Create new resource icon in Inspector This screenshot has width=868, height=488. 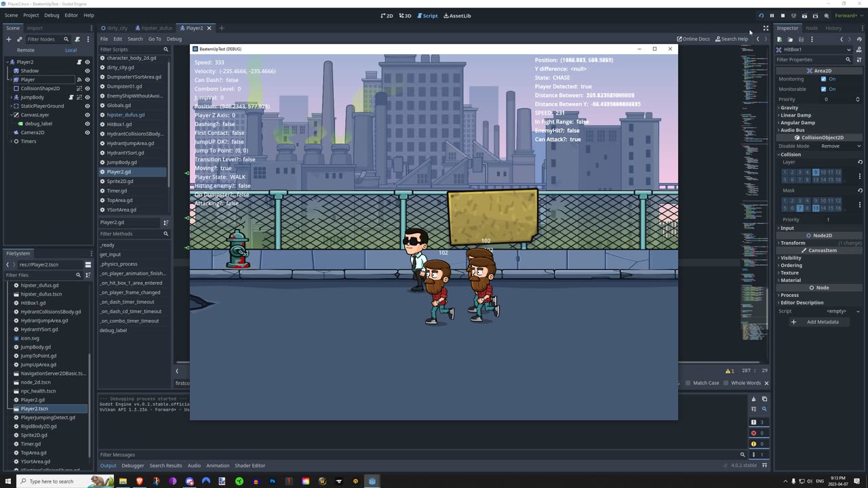780,39
